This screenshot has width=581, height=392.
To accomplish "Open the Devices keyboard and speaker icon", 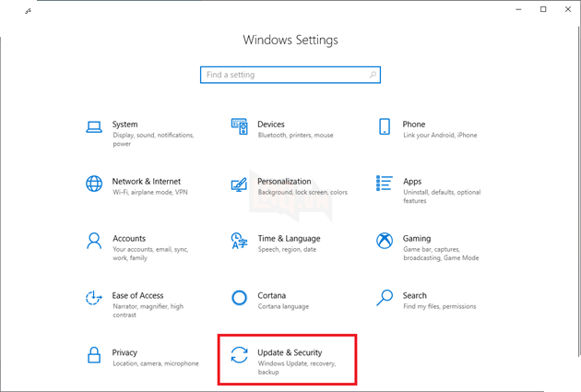I will coord(240,126).
